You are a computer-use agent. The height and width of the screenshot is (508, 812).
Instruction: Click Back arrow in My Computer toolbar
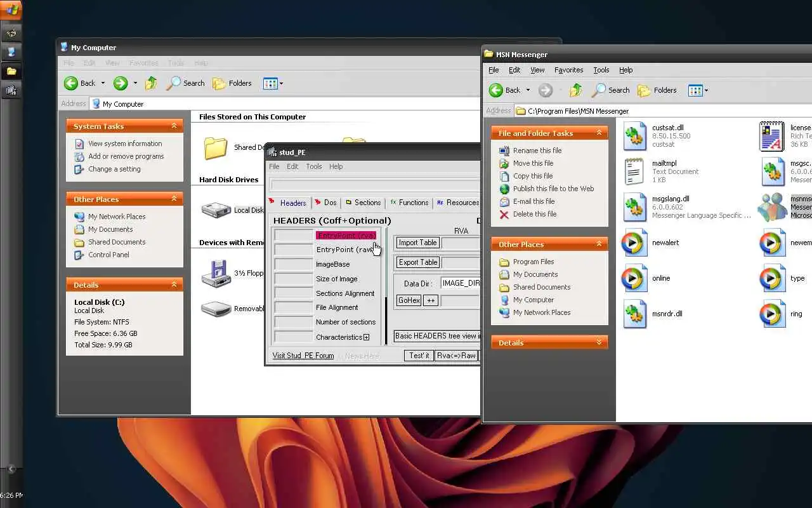(x=70, y=83)
